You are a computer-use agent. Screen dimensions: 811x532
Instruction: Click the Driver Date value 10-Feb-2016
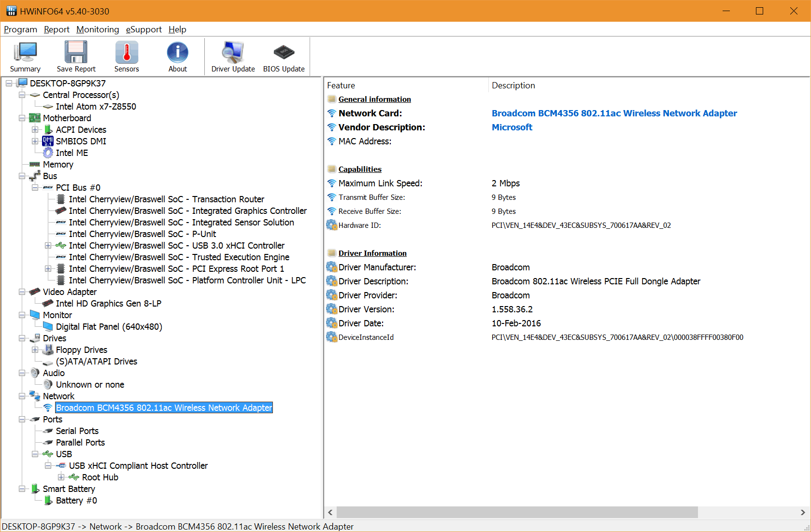(x=516, y=323)
